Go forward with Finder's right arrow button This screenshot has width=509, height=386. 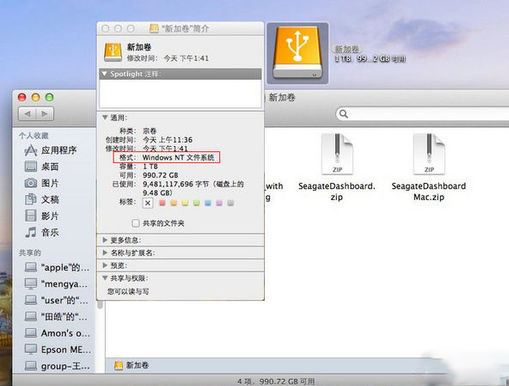coord(45,114)
